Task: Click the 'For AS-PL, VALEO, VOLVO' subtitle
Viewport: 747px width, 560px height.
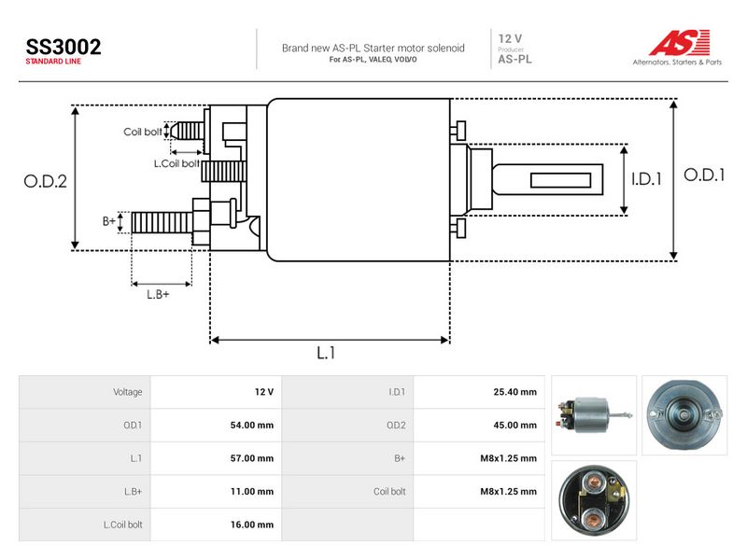Action: coord(373,60)
